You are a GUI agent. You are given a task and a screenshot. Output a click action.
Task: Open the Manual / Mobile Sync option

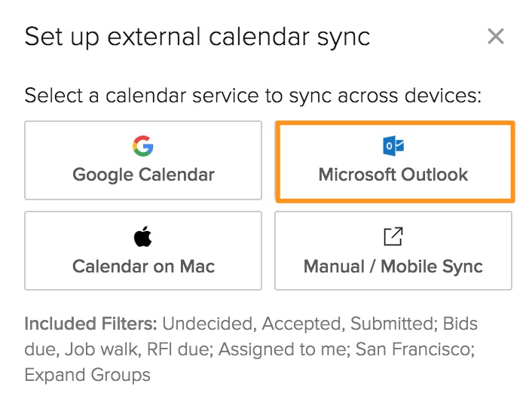393,266
